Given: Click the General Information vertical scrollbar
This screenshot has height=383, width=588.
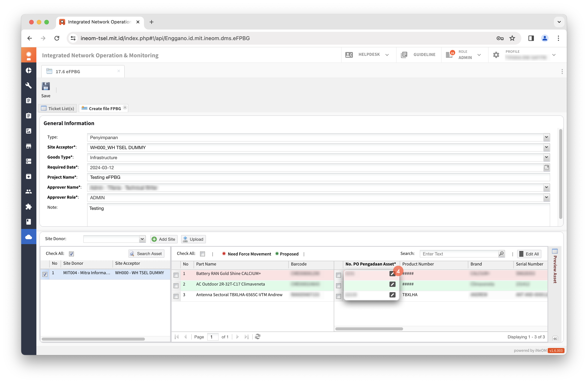Looking at the screenshot, I should click(561, 174).
